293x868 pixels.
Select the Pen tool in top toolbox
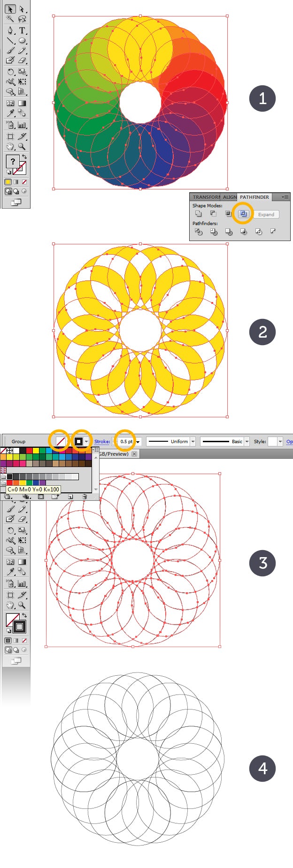point(10,30)
